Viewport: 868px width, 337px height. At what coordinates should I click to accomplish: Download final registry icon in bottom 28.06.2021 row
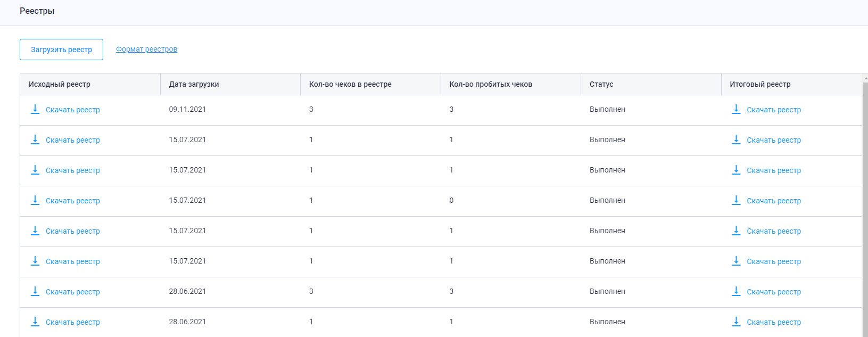pos(736,322)
